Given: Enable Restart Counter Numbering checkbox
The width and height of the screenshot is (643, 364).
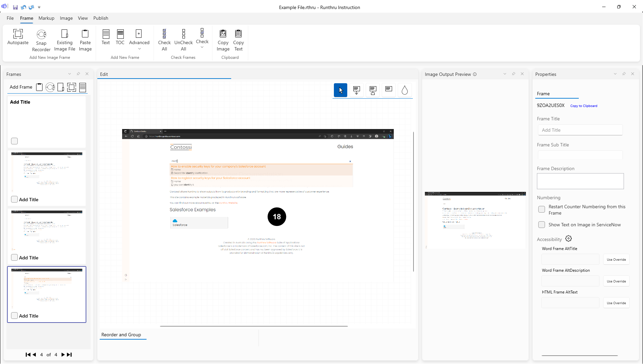Looking at the screenshot, I should tap(542, 210).
